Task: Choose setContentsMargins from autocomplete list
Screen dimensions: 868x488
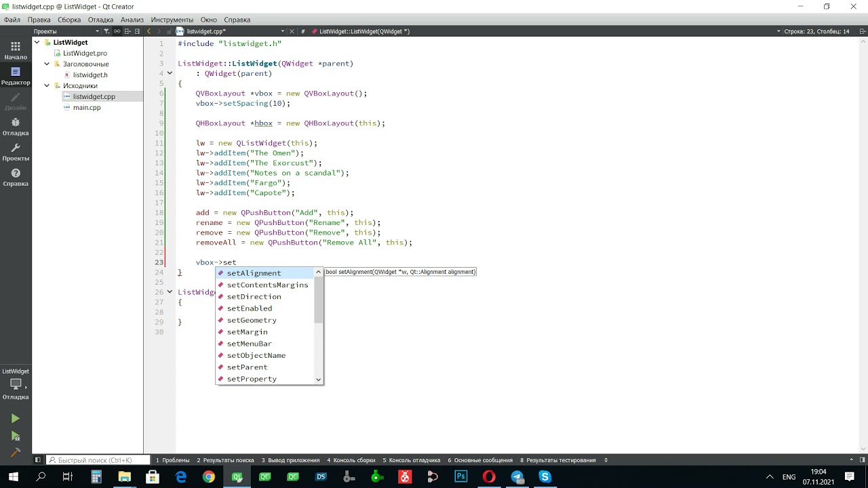Action: tap(265, 285)
